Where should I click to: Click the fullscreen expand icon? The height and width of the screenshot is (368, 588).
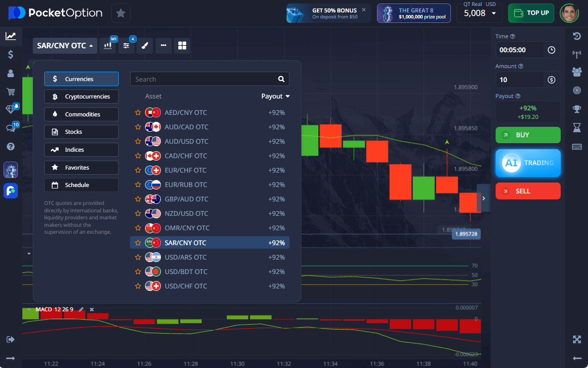(x=577, y=340)
